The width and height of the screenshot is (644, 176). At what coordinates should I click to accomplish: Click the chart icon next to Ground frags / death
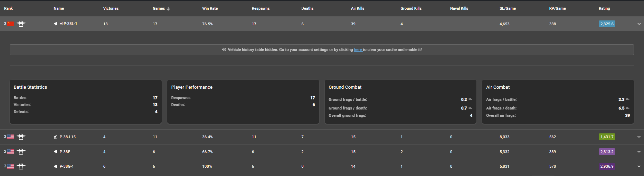point(470,108)
